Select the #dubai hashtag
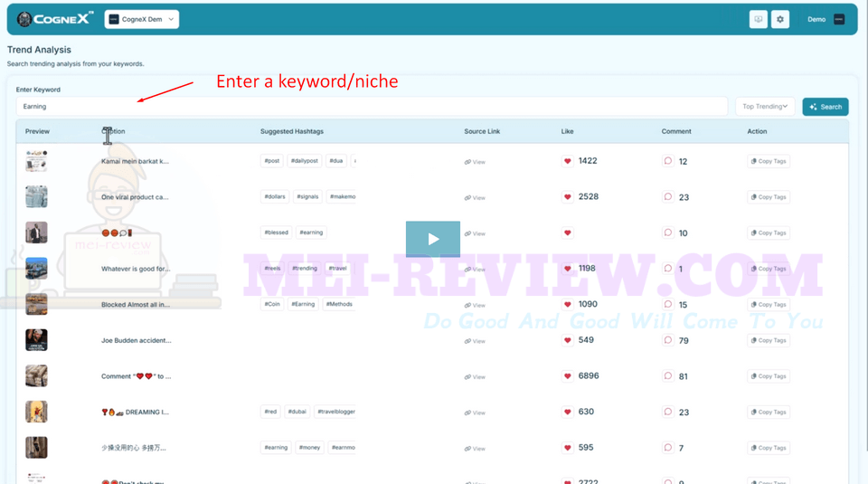Viewport: 868px width, 484px height. click(297, 412)
